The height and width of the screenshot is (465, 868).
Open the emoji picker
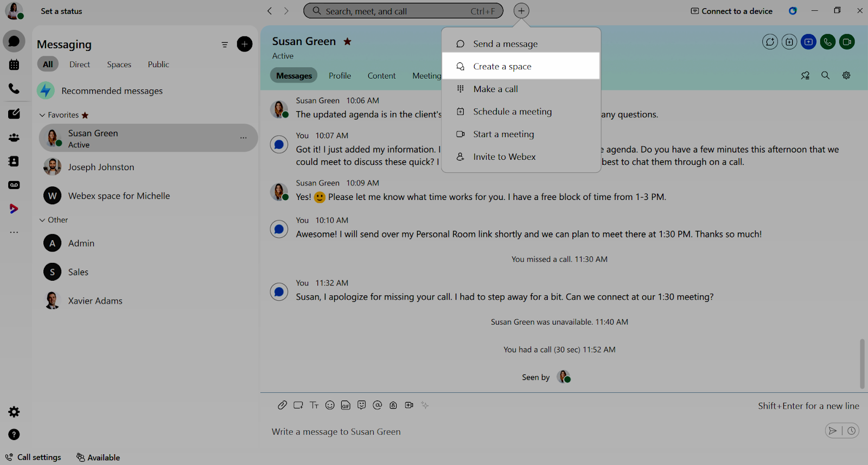[x=330, y=405]
